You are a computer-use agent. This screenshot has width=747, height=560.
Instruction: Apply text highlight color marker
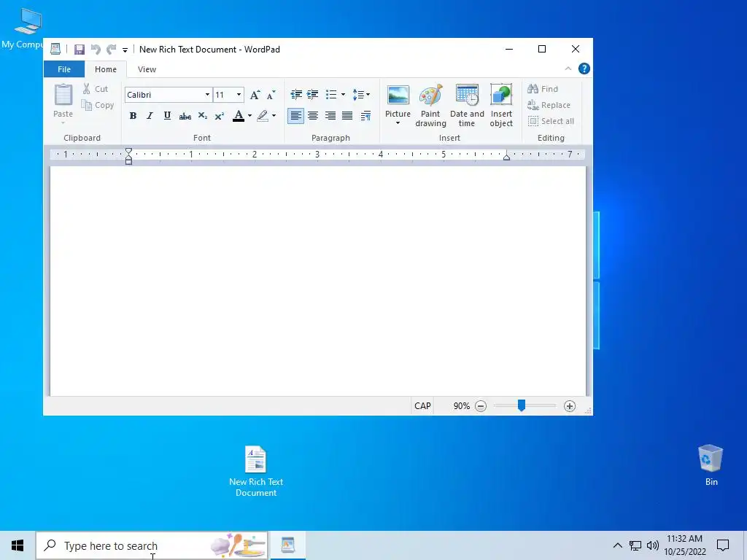(x=263, y=116)
